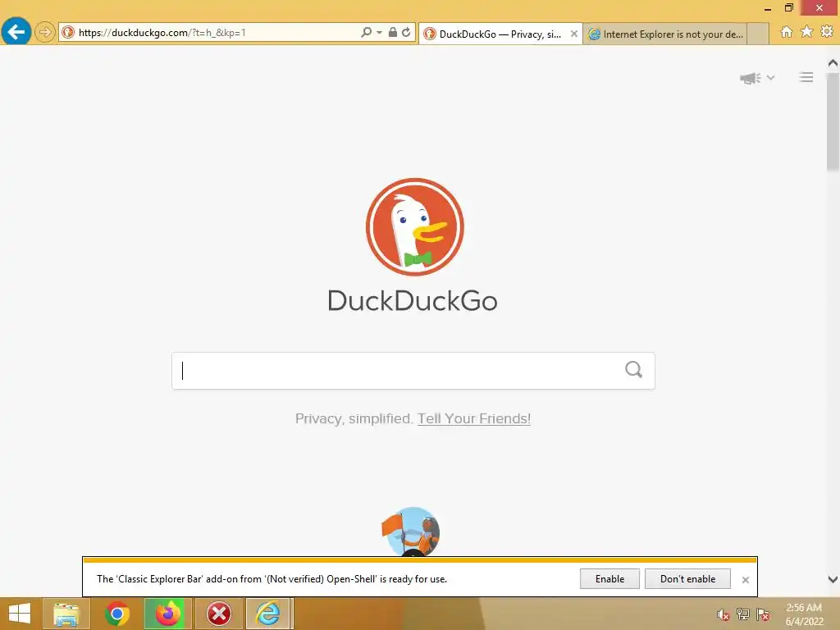Open the 'Tell Your Friends!' link
This screenshot has width=840, height=630.
click(474, 418)
